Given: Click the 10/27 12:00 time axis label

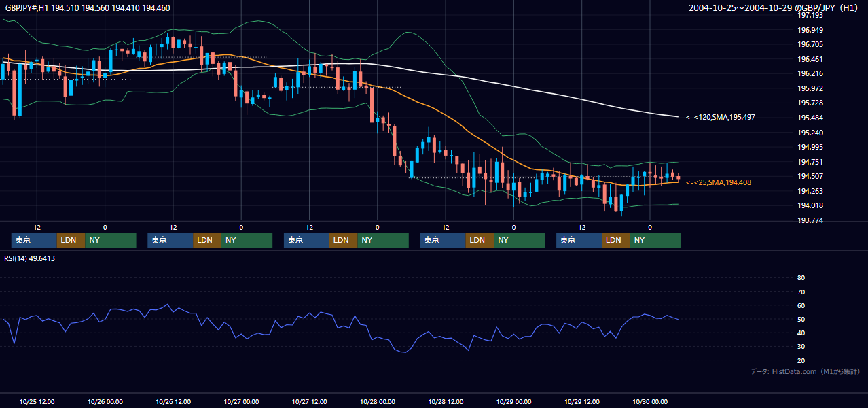Looking at the screenshot, I should click(310, 401).
